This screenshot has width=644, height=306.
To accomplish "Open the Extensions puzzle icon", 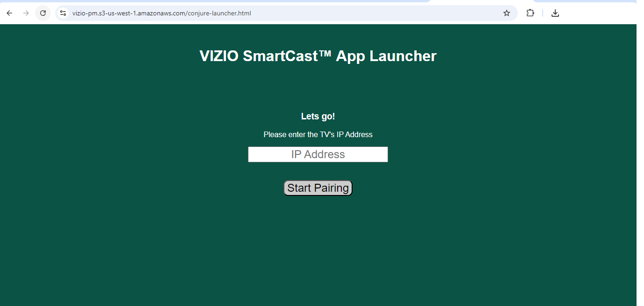I will [x=530, y=13].
